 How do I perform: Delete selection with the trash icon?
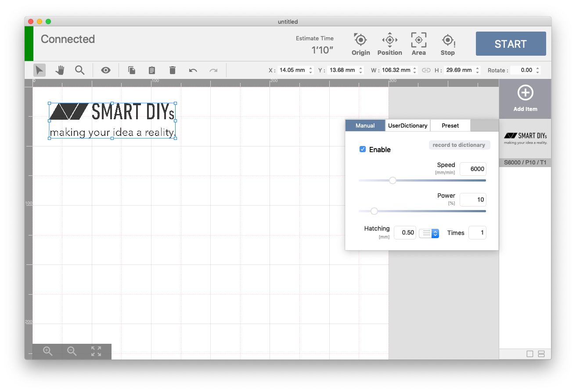[173, 70]
